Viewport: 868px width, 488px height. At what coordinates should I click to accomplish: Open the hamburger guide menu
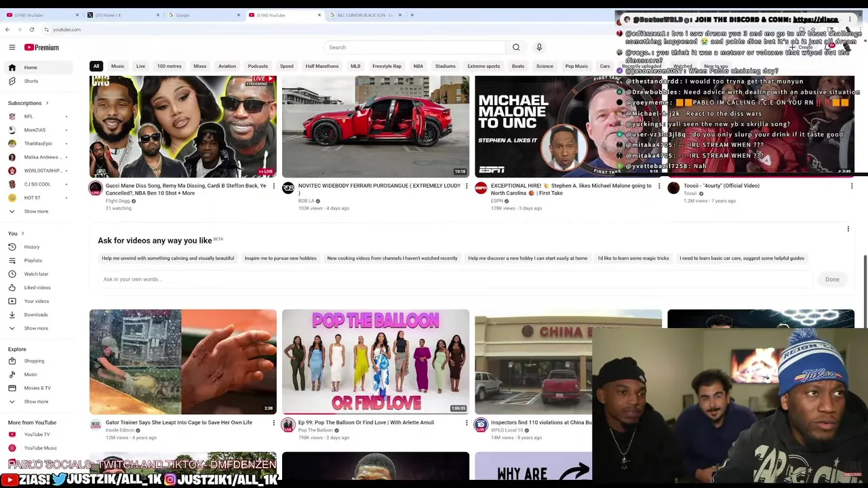click(x=12, y=47)
